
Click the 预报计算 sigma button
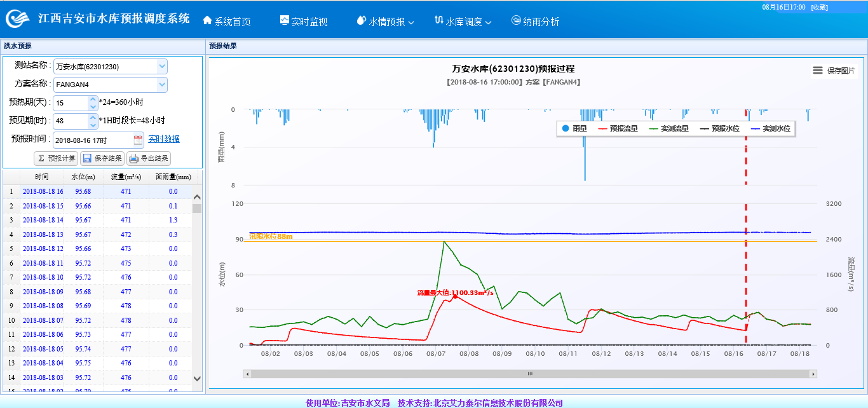(56, 158)
